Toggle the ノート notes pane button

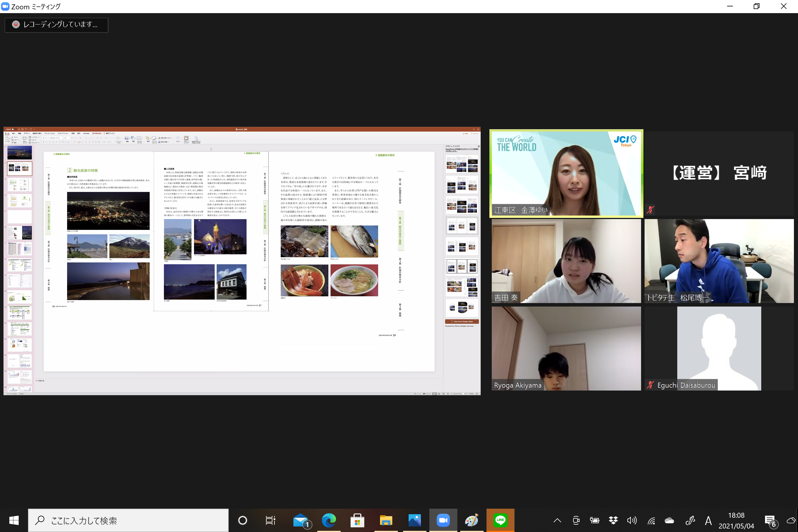(x=418, y=394)
